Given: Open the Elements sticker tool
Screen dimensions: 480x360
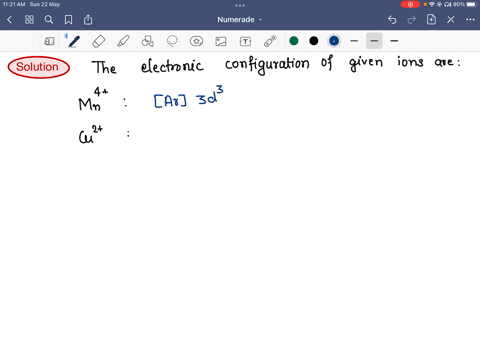Looking at the screenshot, I should point(196,41).
